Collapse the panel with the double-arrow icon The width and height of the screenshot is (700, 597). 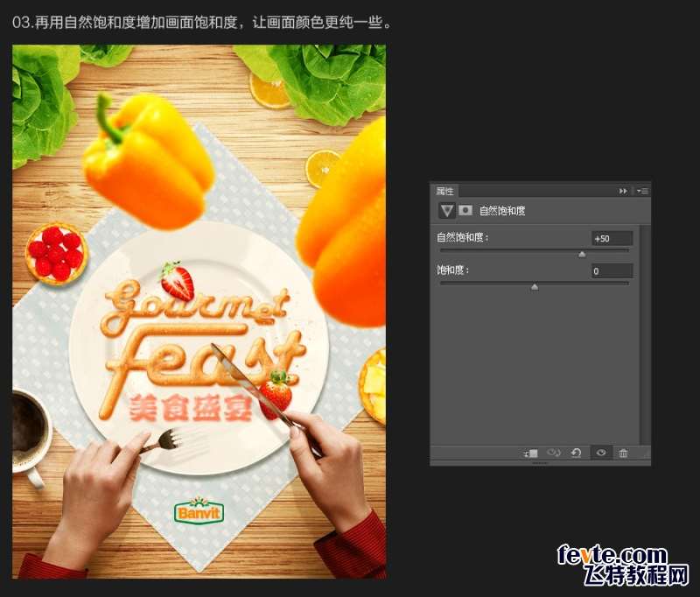[623, 191]
